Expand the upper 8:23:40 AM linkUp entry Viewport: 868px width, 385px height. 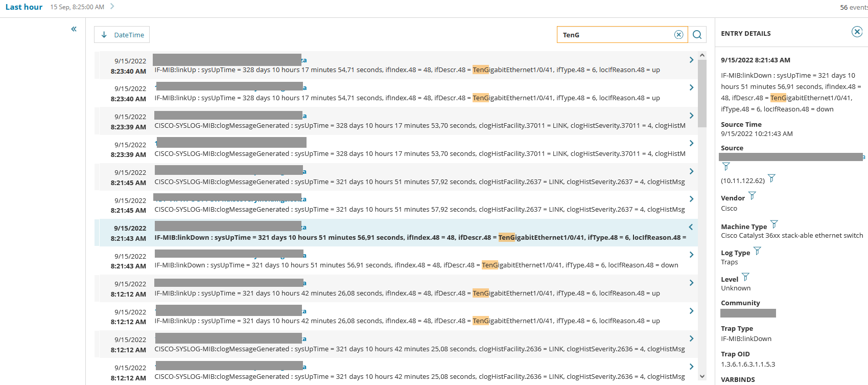point(691,60)
